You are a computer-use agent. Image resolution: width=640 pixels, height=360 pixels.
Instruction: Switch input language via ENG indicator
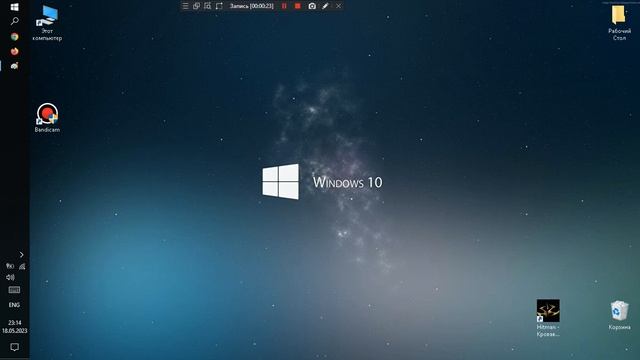[14, 305]
